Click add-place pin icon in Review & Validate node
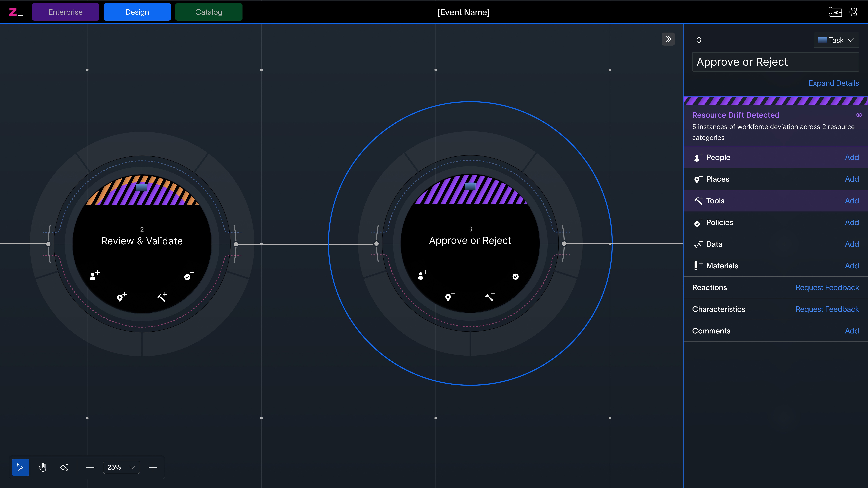The height and width of the screenshot is (488, 868). [x=121, y=297]
